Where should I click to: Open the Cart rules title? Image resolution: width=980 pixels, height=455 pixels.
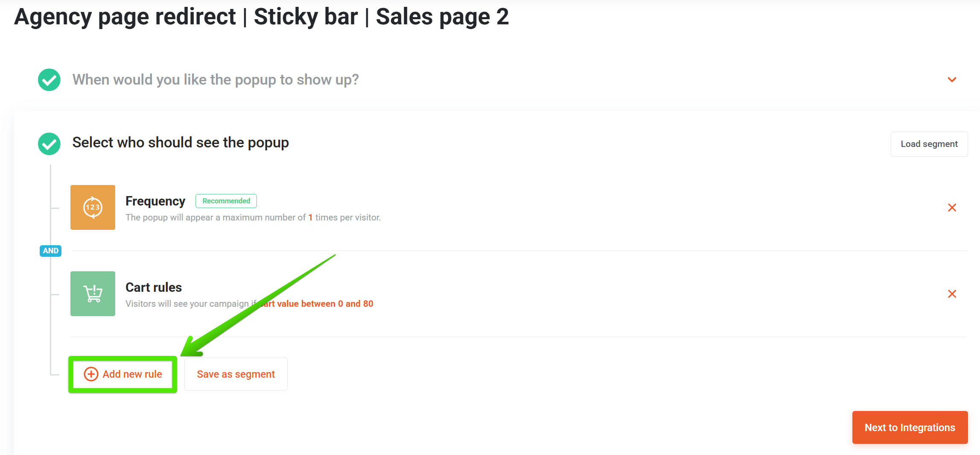154,288
